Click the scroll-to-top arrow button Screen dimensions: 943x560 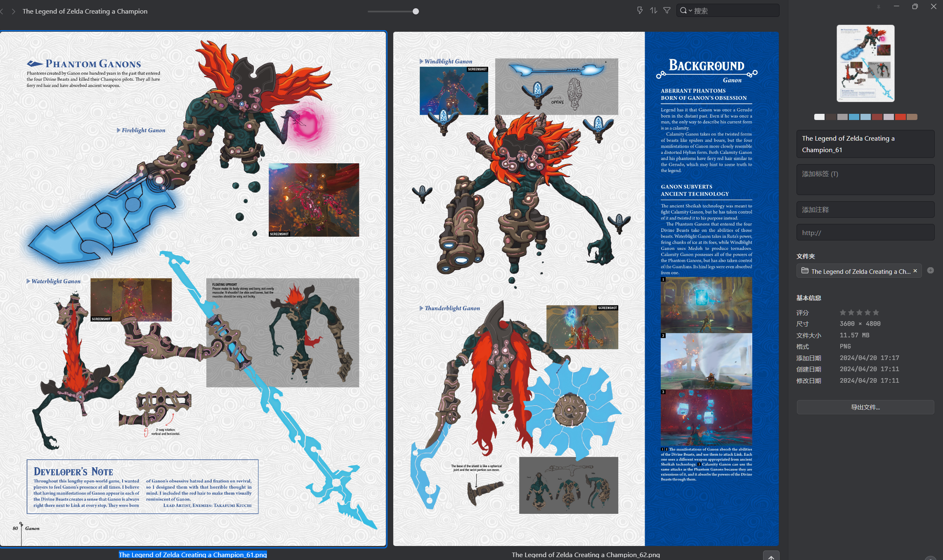point(771,556)
